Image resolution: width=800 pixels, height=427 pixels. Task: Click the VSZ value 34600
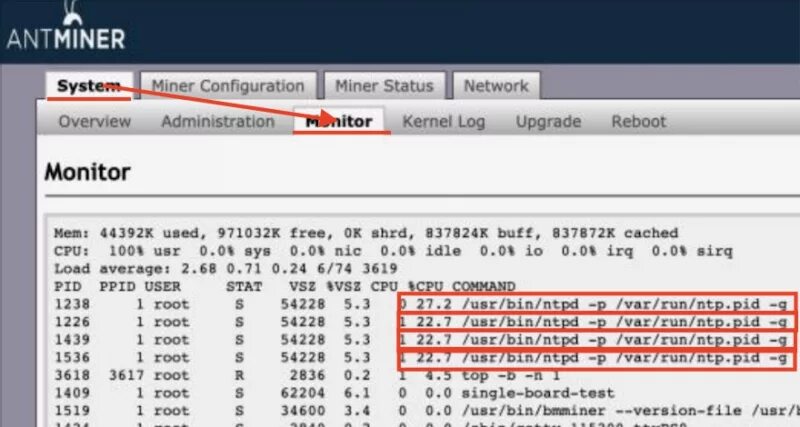(x=303, y=411)
